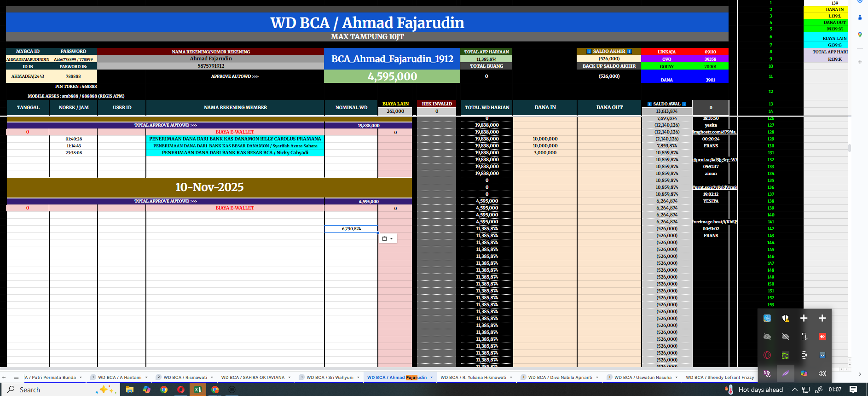Click the get add-ons plus icon
Screen dimensions: 868x396
[860, 62]
